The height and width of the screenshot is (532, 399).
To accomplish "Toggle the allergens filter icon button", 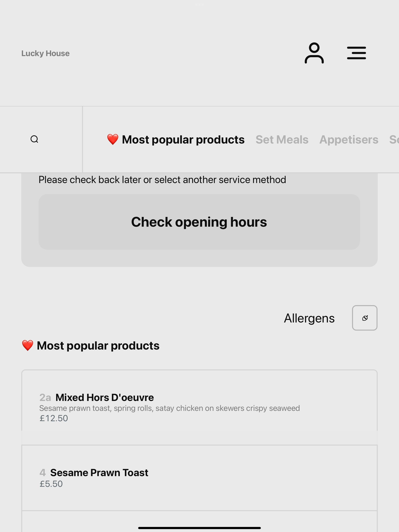I will click(365, 318).
